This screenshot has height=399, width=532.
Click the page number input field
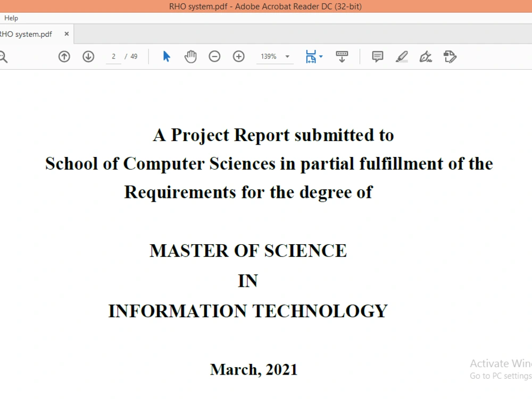[113, 56]
